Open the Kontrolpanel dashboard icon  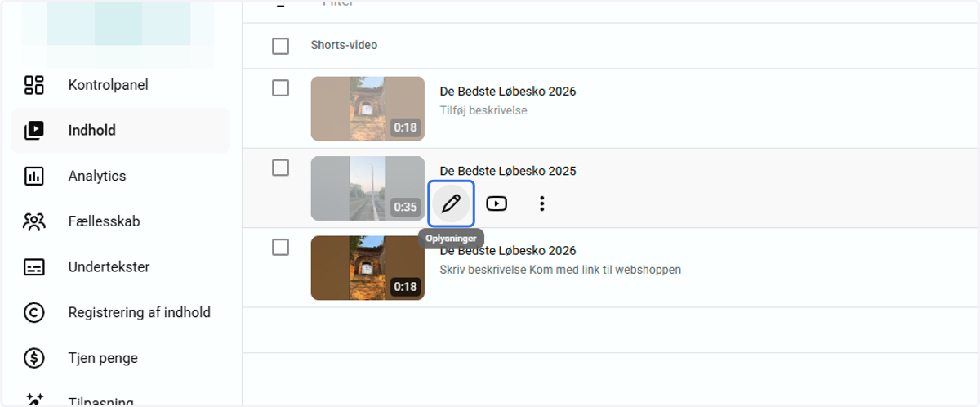[x=34, y=85]
